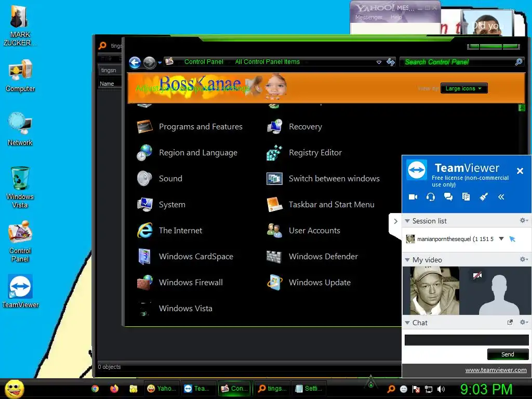Open the Recovery item

pos(295,127)
